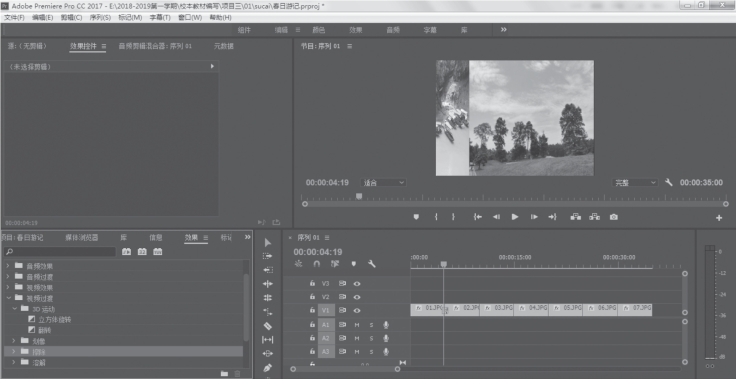Open button editor plus icon
Image resolution: width=736 pixels, height=379 pixels.
(719, 218)
